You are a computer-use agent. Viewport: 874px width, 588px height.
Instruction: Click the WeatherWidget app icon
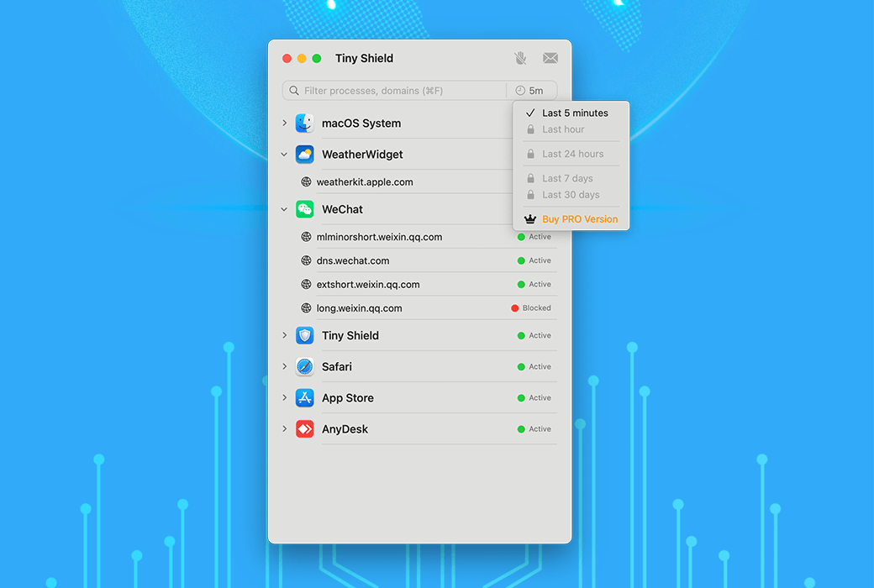tap(305, 155)
